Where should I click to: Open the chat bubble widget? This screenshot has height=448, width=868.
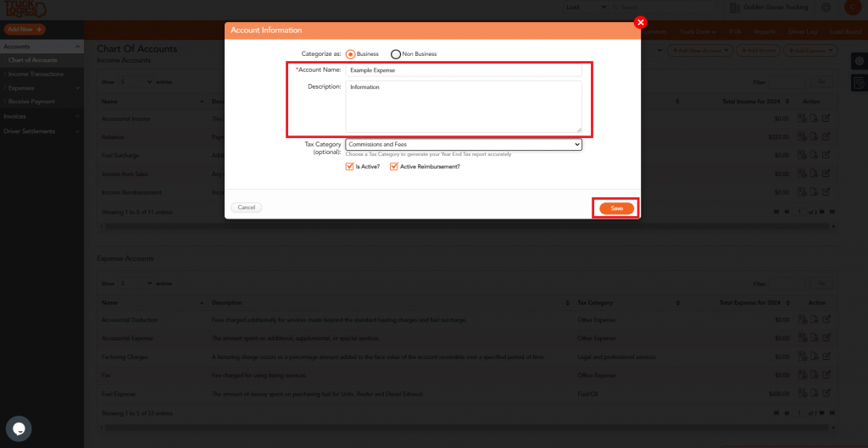pyautogui.click(x=19, y=428)
